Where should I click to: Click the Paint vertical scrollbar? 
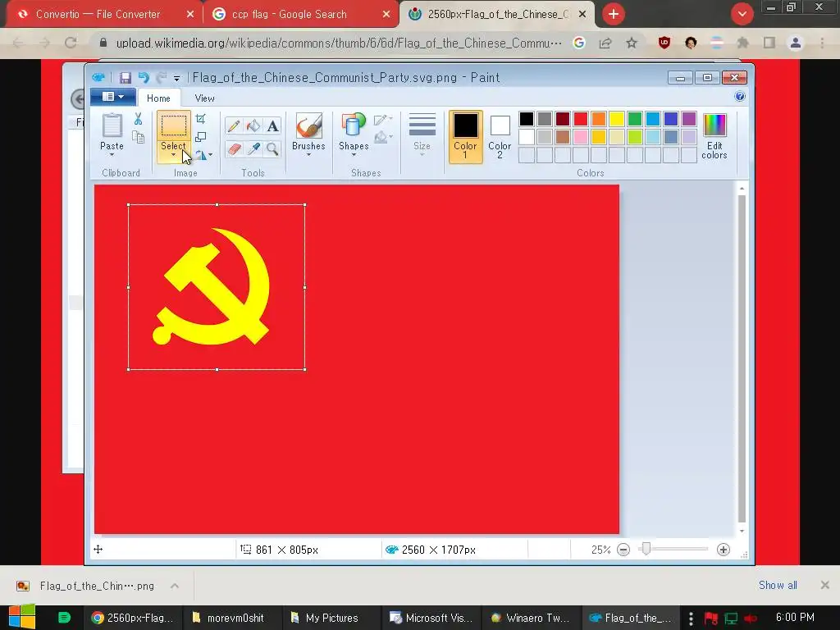[x=742, y=359]
